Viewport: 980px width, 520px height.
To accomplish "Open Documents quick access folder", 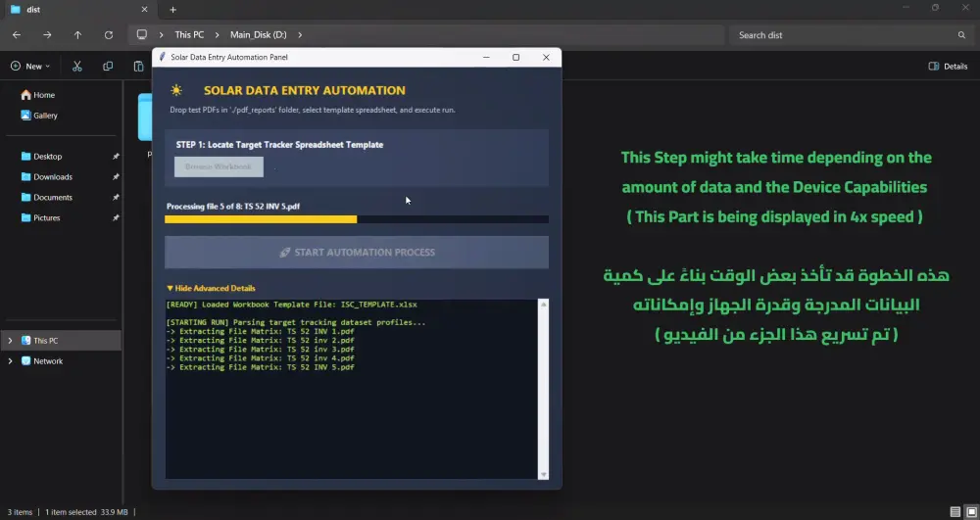I will point(46,198).
